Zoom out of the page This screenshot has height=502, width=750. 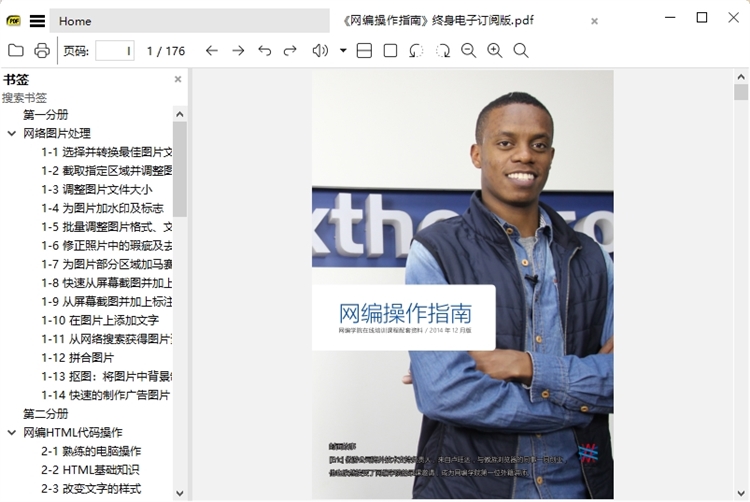(469, 51)
